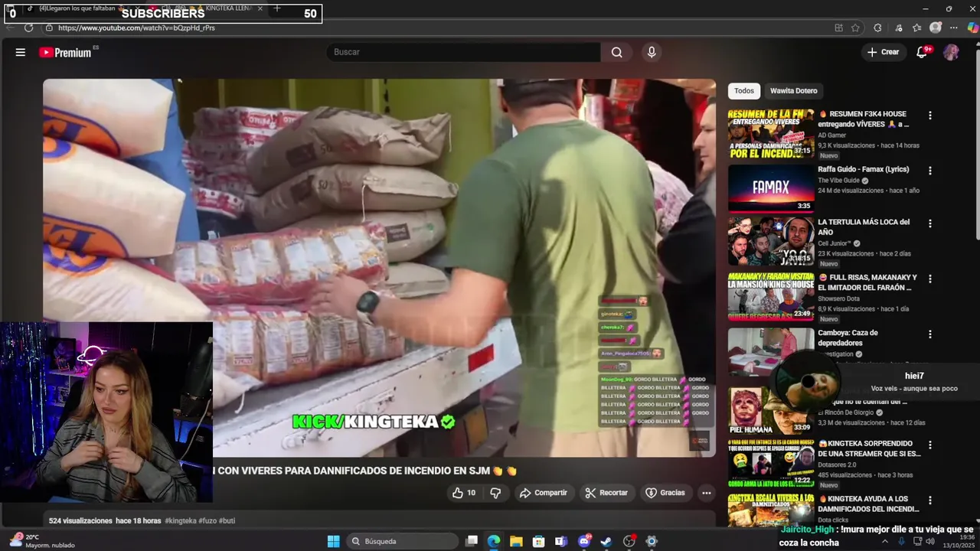Click the taskbar Búsqueda search box
The image size is (980, 551).
(x=403, y=541)
